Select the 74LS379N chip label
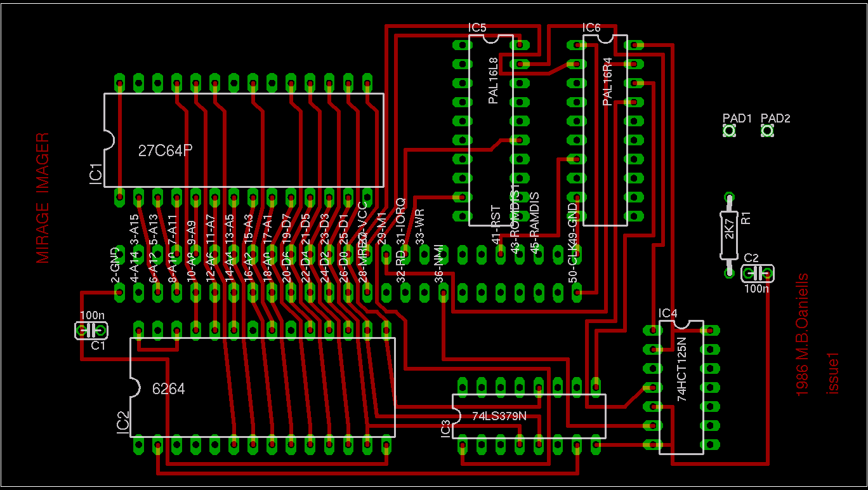 499,416
